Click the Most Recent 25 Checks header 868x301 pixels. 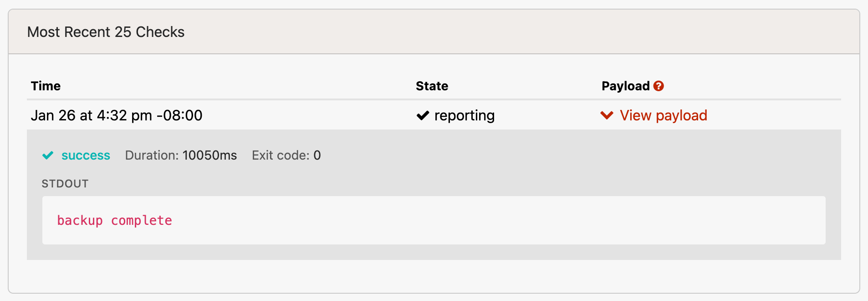point(106,31)
